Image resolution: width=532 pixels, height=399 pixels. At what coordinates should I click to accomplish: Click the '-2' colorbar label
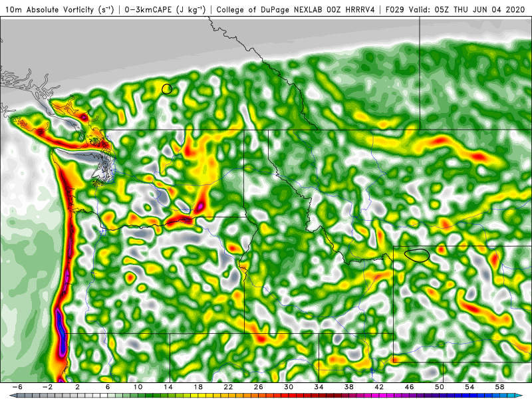47,387
